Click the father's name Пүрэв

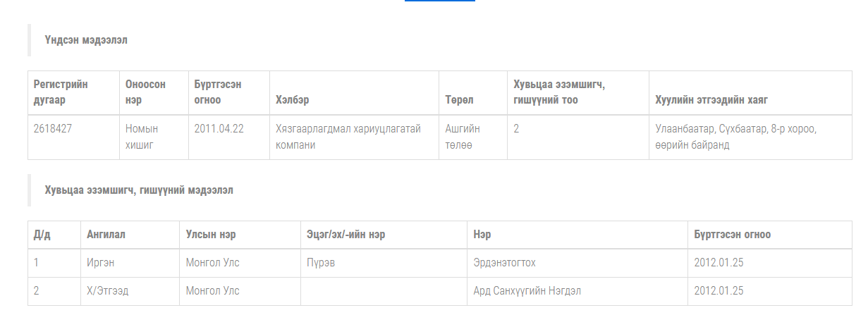click(321, 263)
